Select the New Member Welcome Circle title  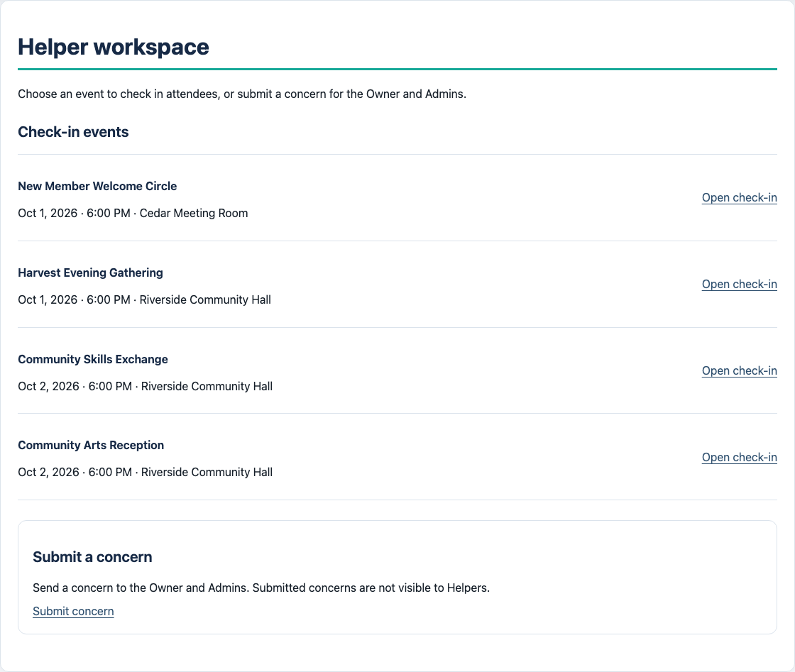(x=97, y=186)
